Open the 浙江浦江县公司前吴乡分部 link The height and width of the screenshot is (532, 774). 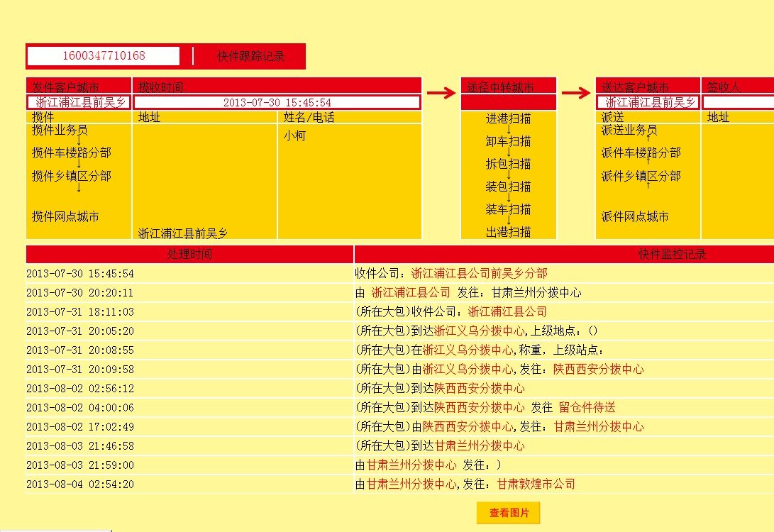479,273
